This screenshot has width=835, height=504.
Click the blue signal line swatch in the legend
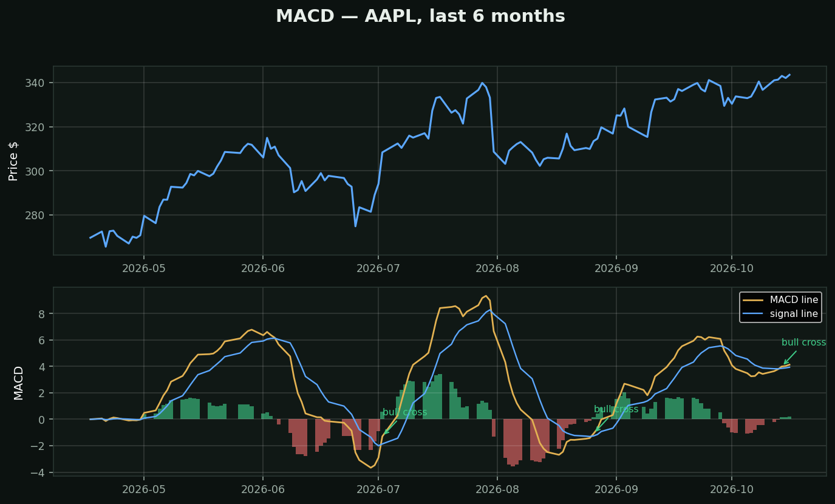pyautogui.click(x=754, y=315)
